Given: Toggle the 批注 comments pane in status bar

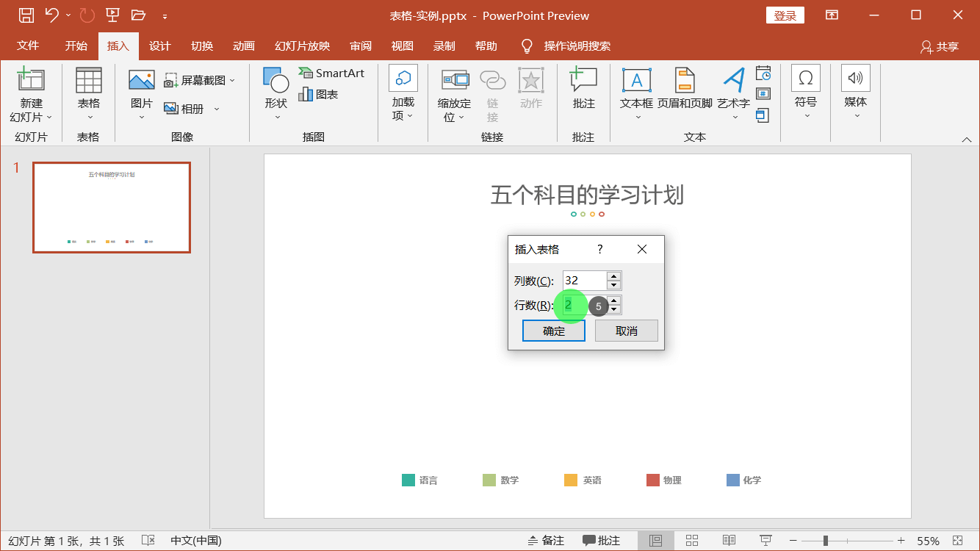Looking at the screenshot, I should pos(602,541).
